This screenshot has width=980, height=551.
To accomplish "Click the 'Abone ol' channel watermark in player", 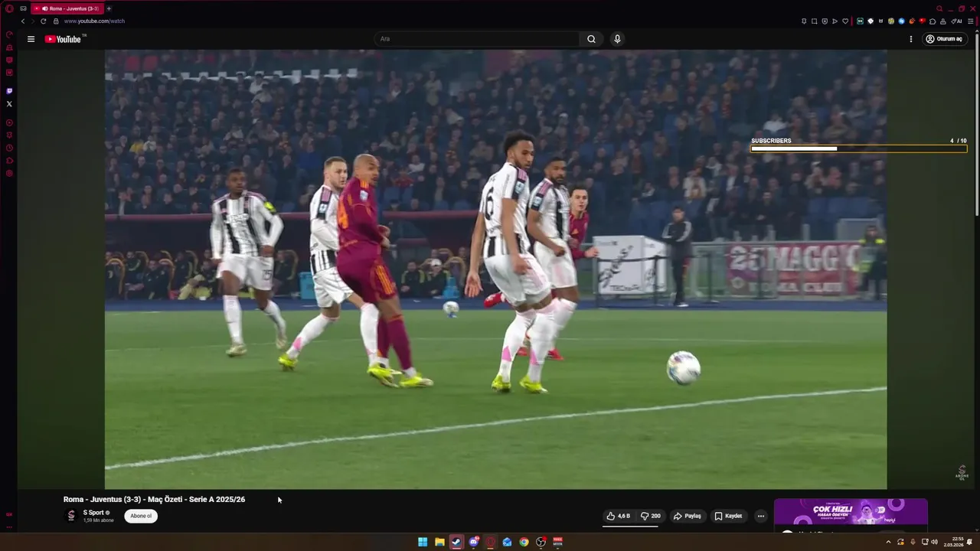I will point(962,472).
